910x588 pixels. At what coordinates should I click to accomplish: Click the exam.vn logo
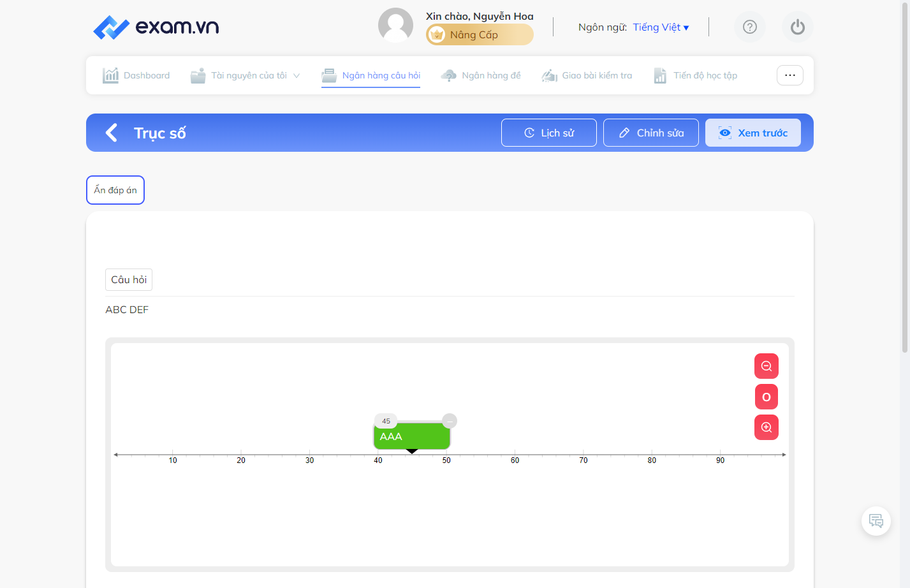tap(156, 27)
